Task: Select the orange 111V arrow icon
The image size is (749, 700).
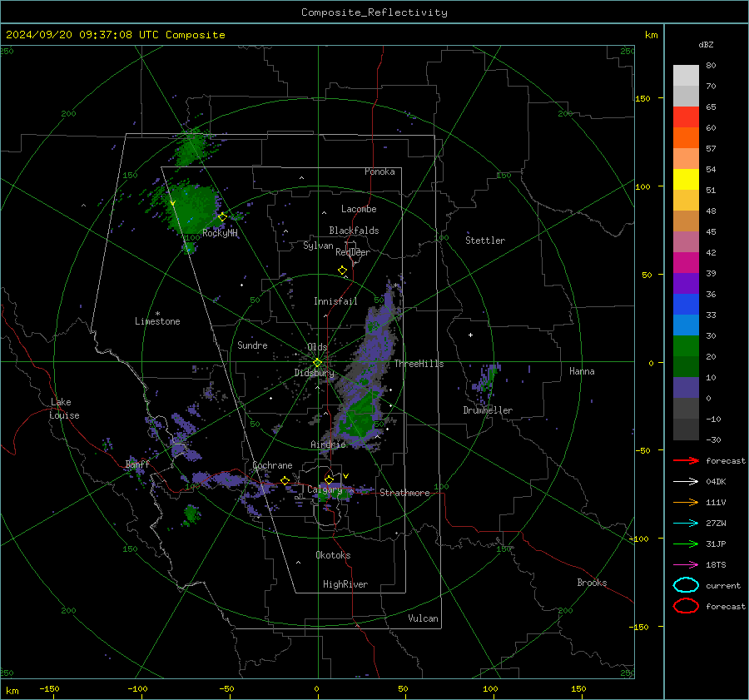Action: [x=686, y=502]
